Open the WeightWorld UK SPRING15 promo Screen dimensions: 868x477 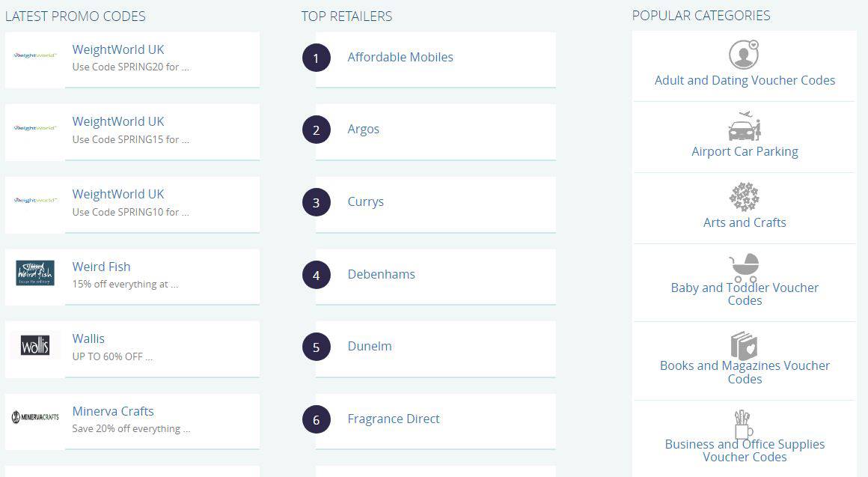pos(118,121)
